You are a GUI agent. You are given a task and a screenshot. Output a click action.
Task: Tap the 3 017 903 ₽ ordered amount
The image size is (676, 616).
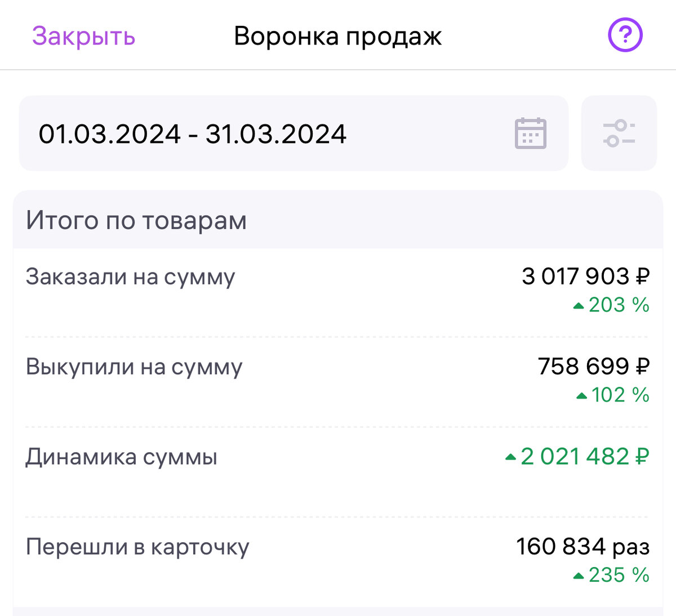click(x=585, y=276)
